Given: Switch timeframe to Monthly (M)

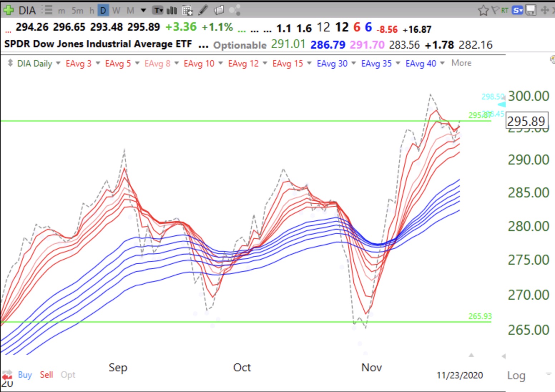Looking at the screenshot, I should [131, 10].
